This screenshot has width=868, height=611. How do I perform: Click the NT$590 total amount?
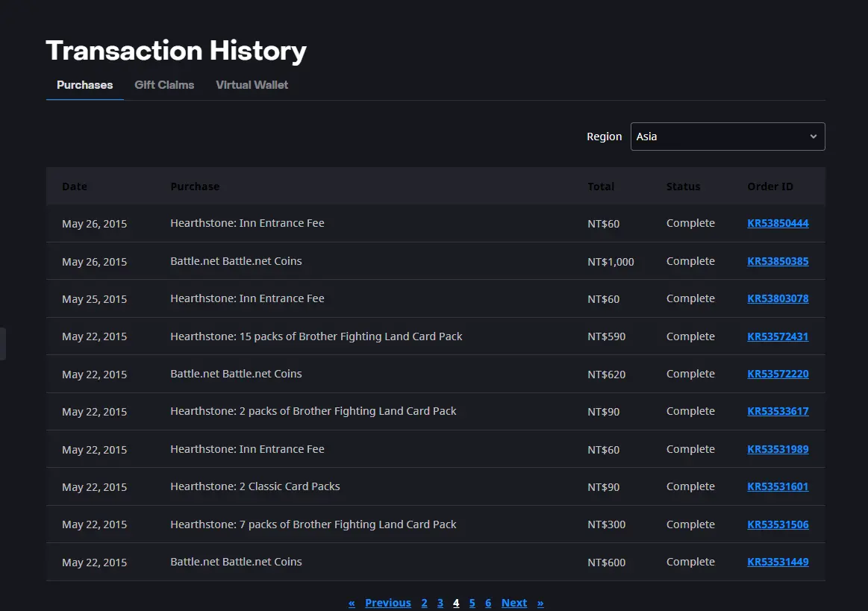(606, 336)
